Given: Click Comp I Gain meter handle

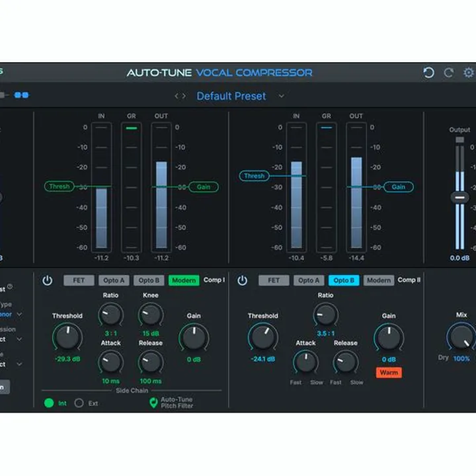Looking at the screenshot, I should click(x=204, y=186).
